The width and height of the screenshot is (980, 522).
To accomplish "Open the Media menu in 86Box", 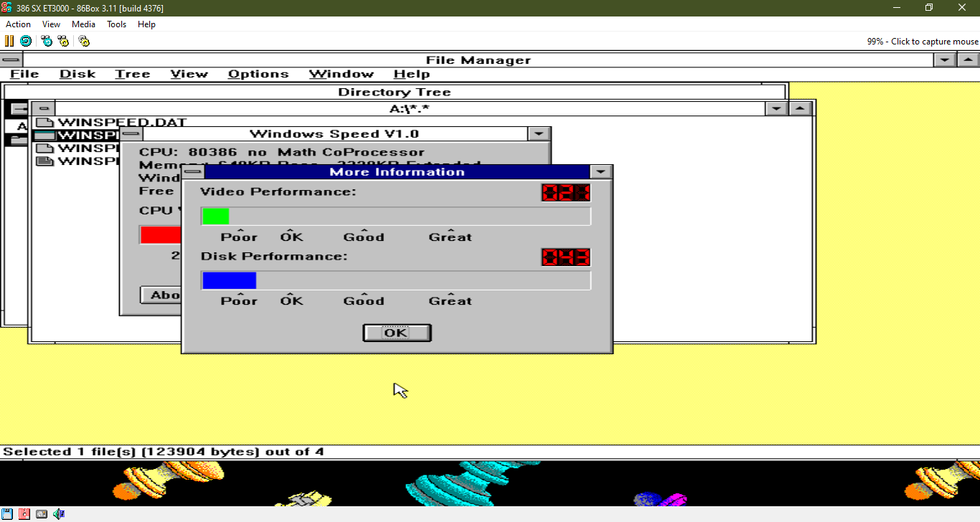I will pyautogui.click(x=83, y=24).
